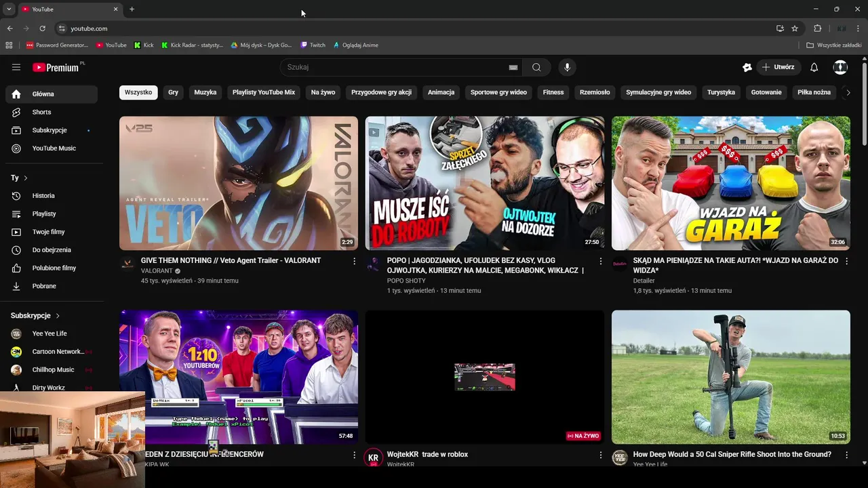Open the on-screen keyboard icon in search

point(513,67)
